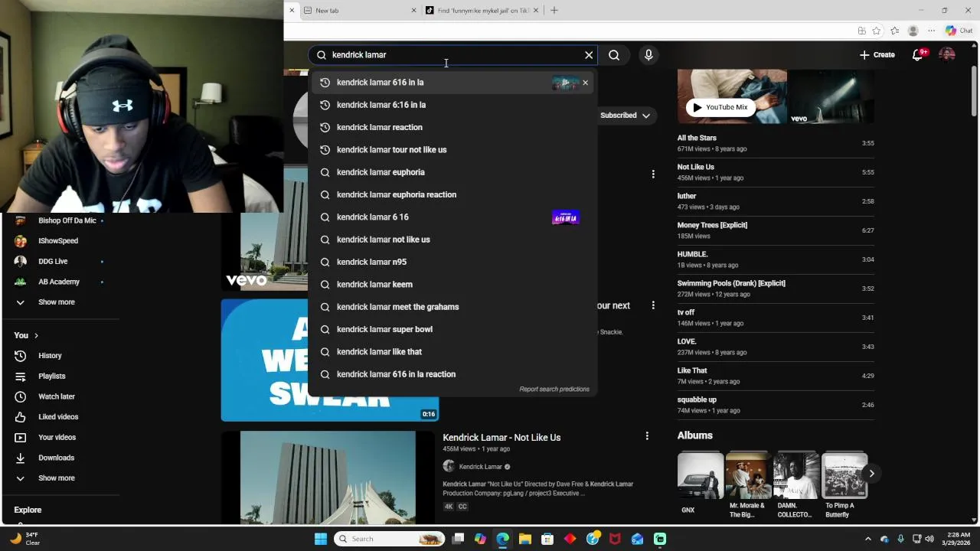
Task: Show next albums with the arrow
Action: click(871, 474)
